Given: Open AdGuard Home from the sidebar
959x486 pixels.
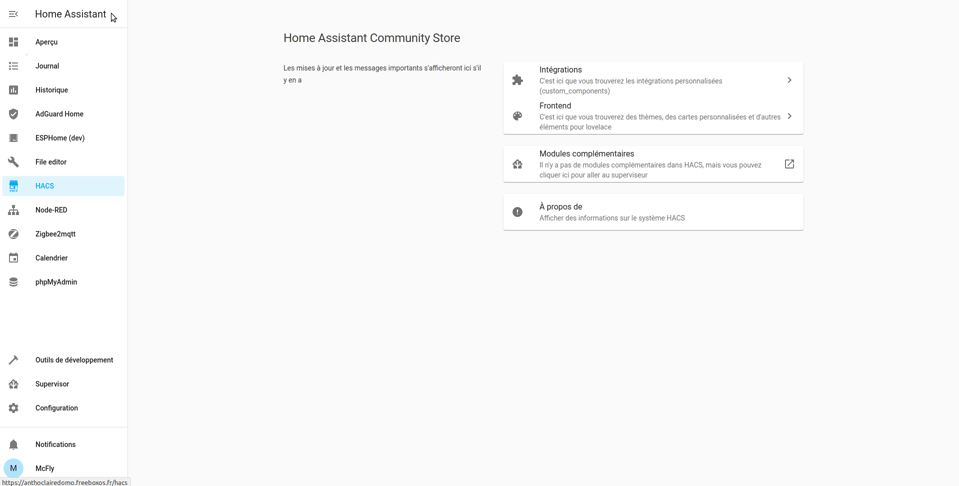Looking at the screenshot, I should [x=64, y=114].
